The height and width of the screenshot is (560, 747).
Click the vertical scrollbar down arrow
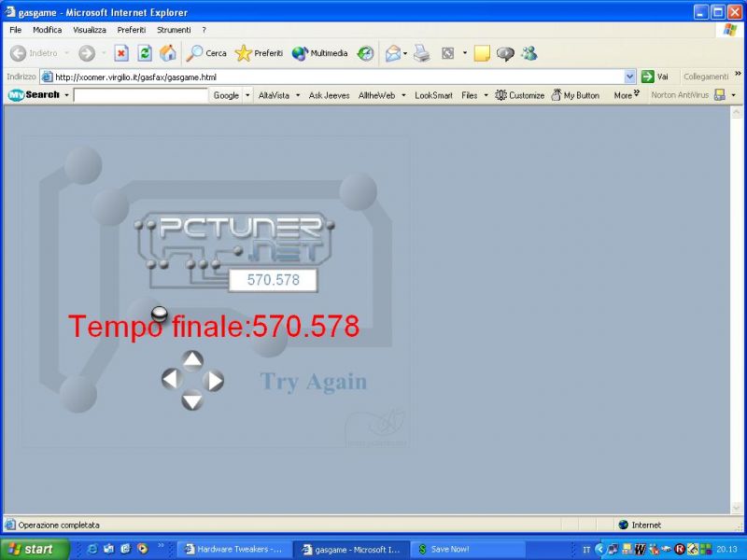tap(736, 508)
